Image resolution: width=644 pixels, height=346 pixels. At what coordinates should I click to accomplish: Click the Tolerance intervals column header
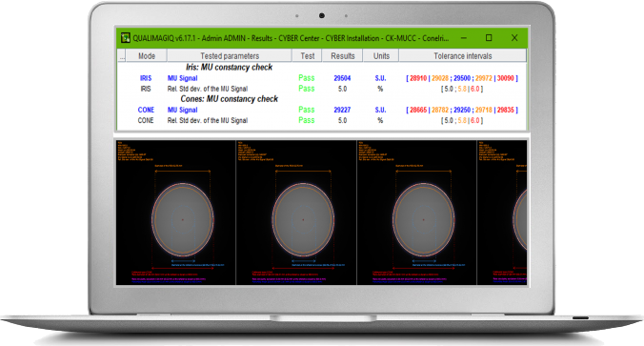pyautogui.click(x=462, y=56)
